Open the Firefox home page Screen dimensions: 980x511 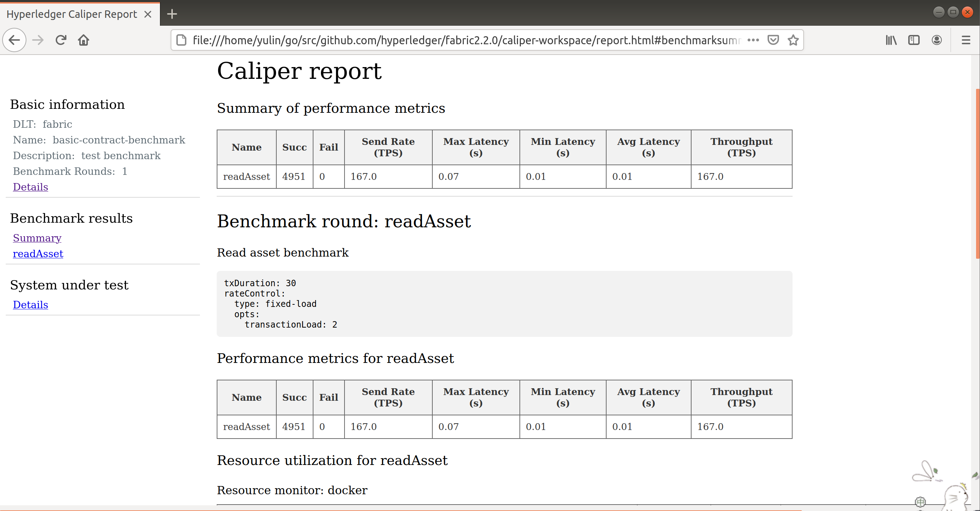pos(84,40)
